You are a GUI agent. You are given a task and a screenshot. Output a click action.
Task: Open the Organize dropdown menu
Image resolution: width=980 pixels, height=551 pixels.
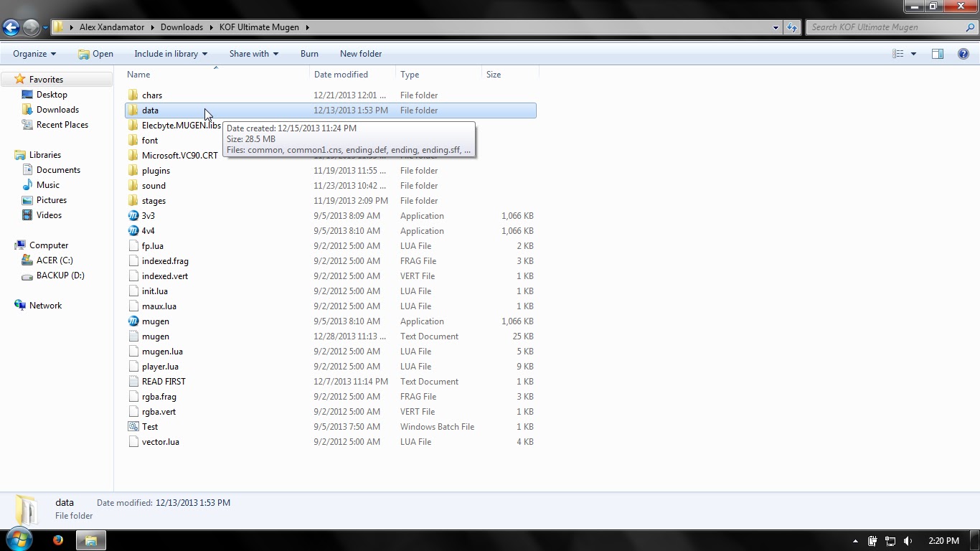point(34,53)
